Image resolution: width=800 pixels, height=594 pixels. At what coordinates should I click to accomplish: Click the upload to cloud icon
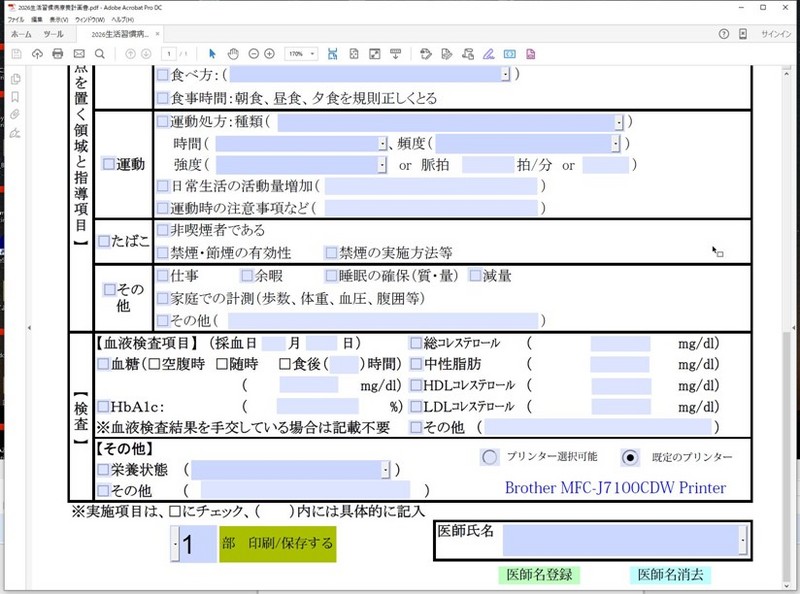[37, 54]
